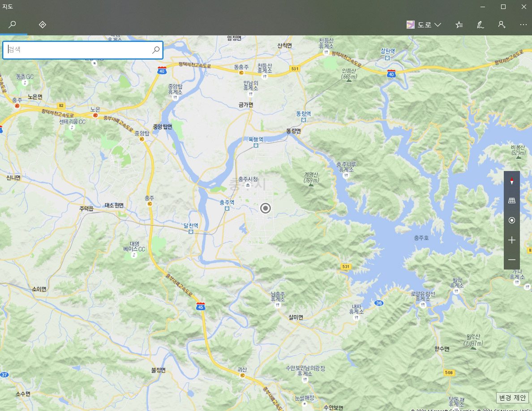Click the 변경 제안 button
Viewport: 532px width, 411px height.
[512, 398]
